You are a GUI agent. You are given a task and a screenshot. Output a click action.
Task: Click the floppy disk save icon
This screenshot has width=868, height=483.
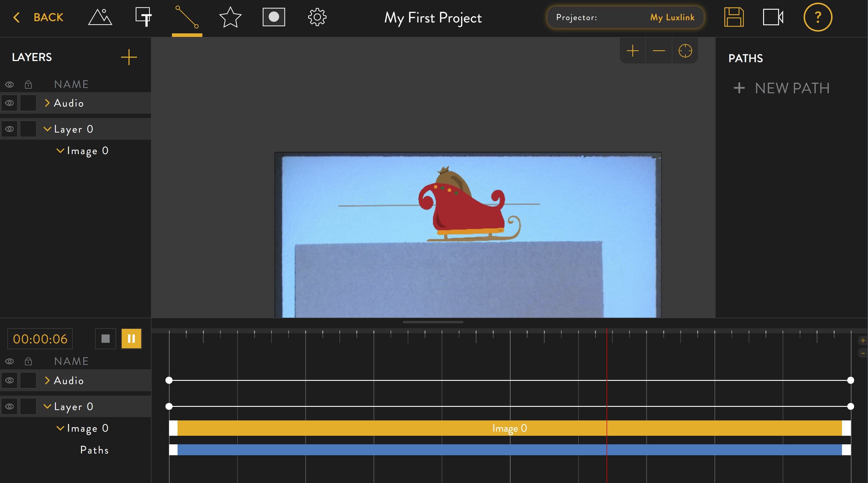pos(734,17)
